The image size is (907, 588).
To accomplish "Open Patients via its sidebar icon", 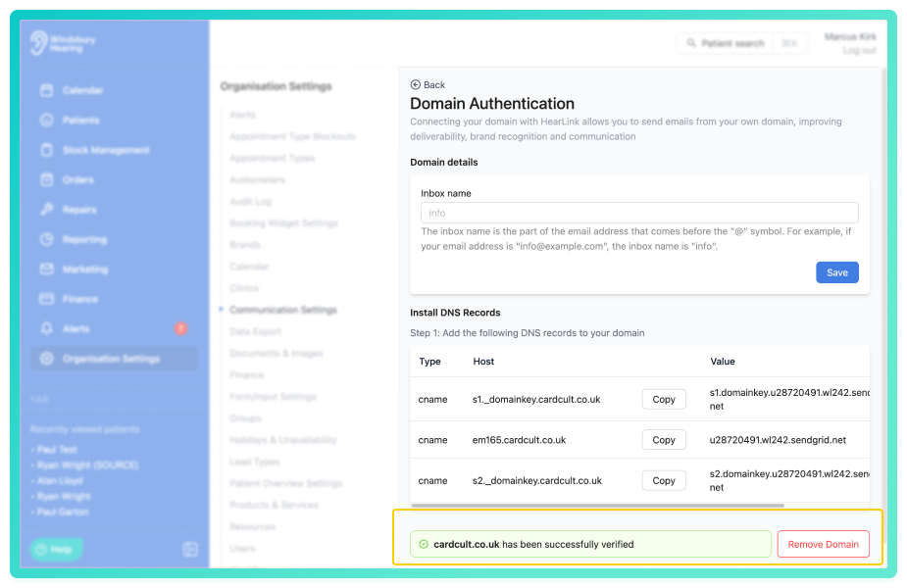I will point(47,121).
